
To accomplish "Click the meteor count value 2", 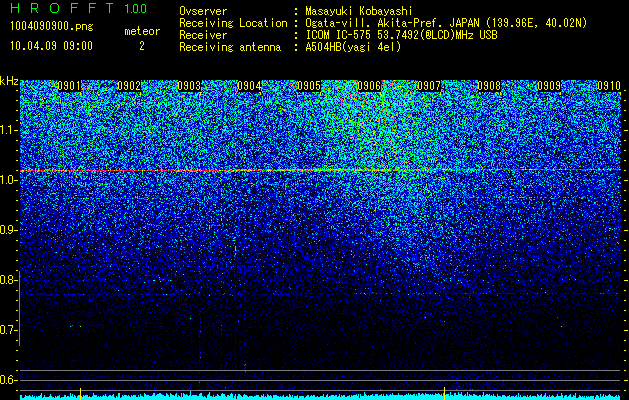I will [x=142, y=46].
